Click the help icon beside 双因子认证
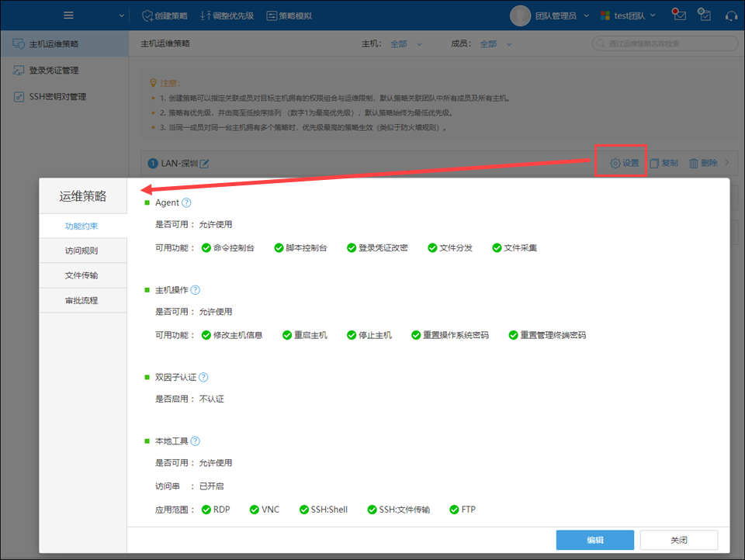Screen dimensions: 745x560 203,378
